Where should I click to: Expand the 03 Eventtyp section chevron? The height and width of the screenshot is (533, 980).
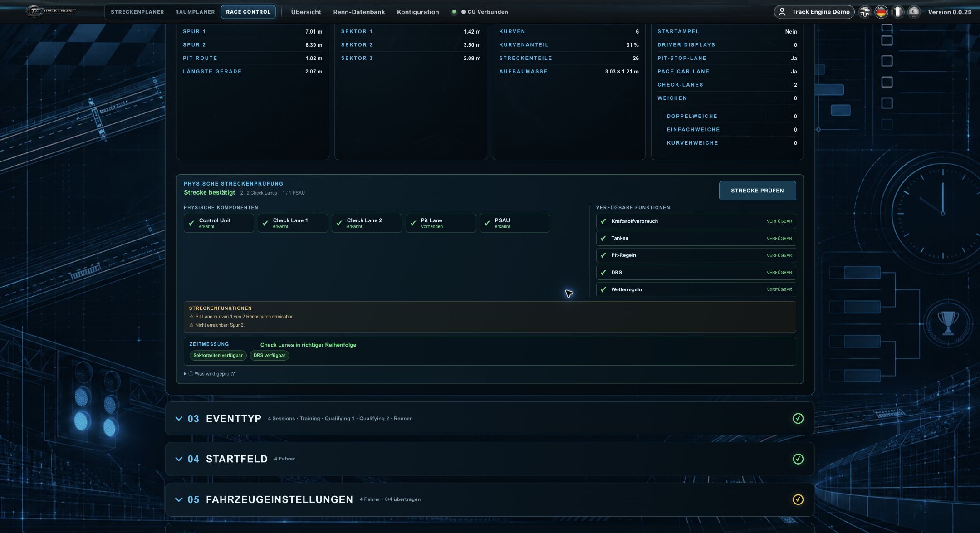click(x=179, y=418)
